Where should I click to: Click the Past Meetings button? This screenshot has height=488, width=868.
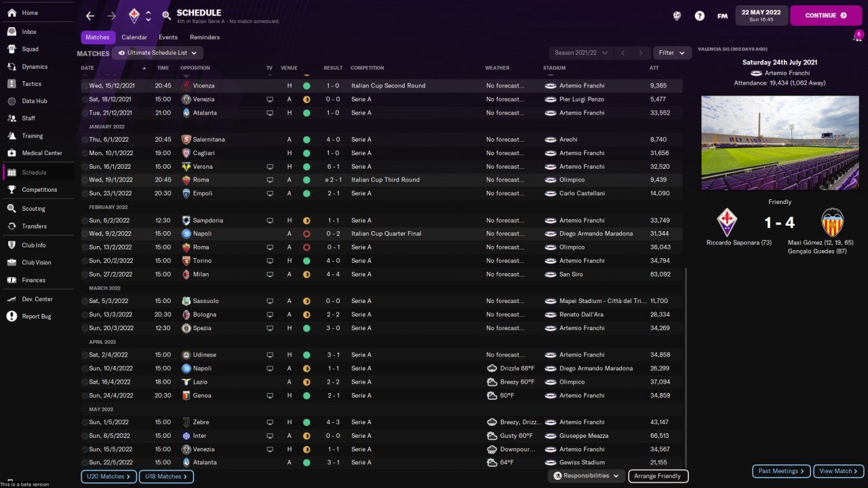click(781, 471)
